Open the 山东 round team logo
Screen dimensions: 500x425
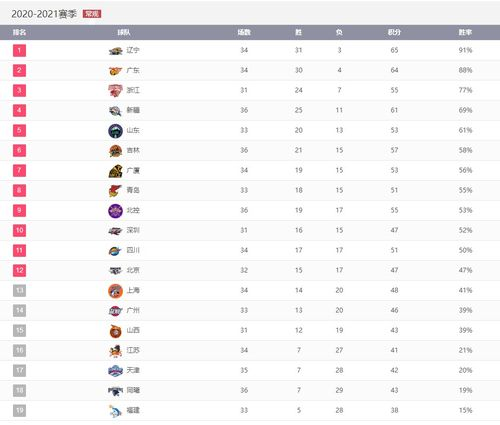(115, 131)
